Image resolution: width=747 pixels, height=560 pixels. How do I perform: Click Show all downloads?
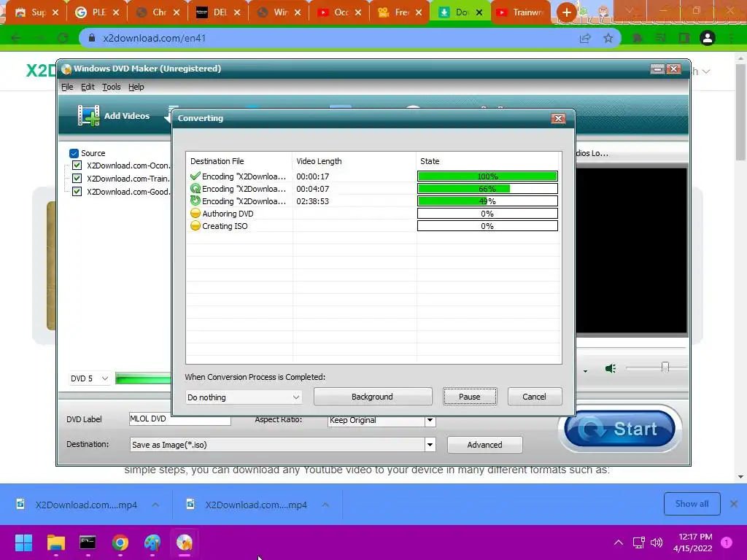click(692, 504)
